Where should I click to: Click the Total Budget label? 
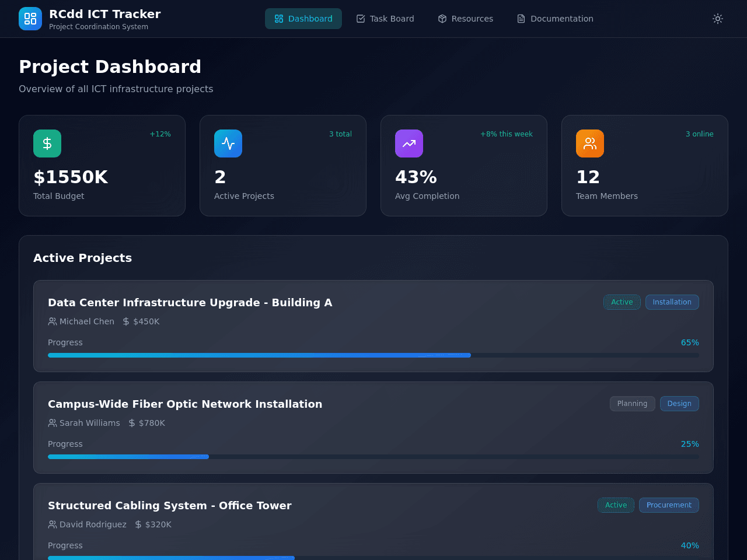[x=59, y=196]
